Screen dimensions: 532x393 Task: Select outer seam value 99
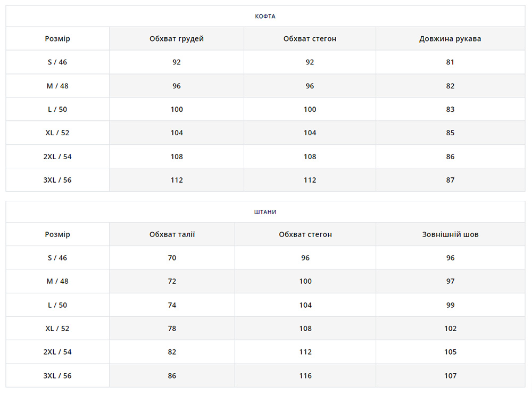click(450, 305)
